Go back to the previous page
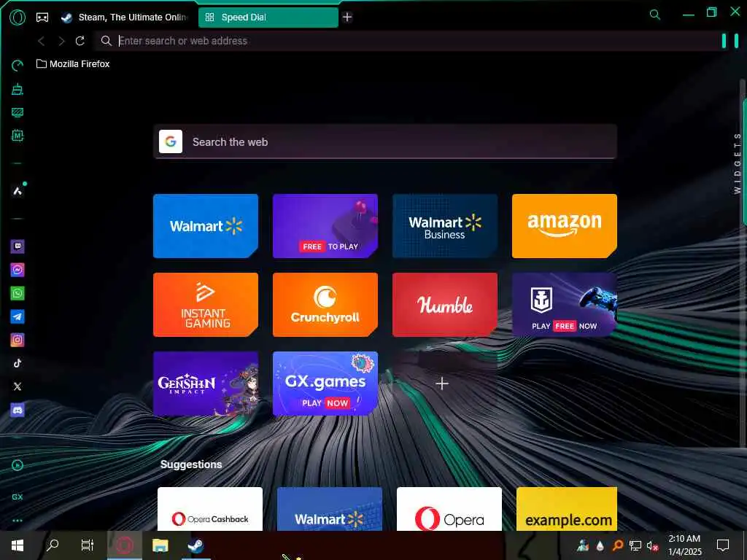 (x=42, y=41)
